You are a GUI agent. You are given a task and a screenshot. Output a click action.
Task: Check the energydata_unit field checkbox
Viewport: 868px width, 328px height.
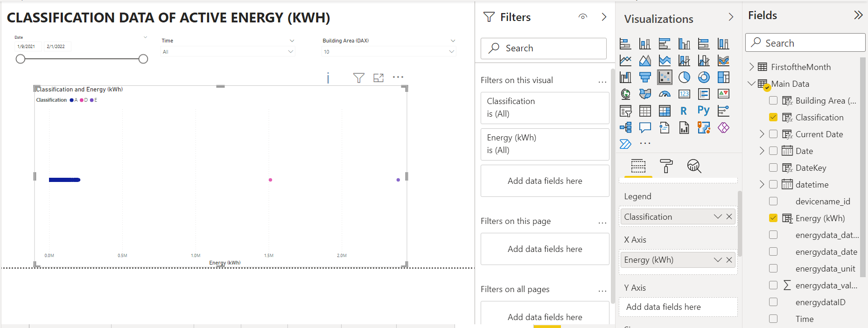773,268
